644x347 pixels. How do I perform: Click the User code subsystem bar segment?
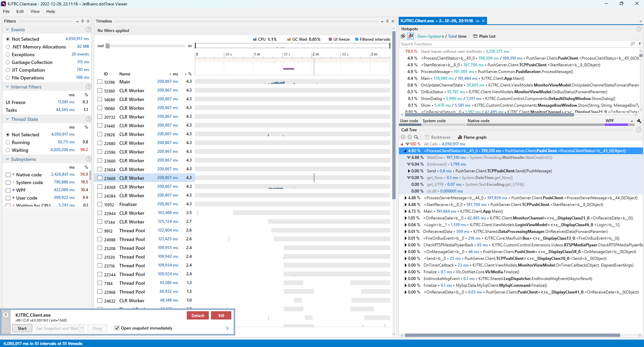coord(410,125)
